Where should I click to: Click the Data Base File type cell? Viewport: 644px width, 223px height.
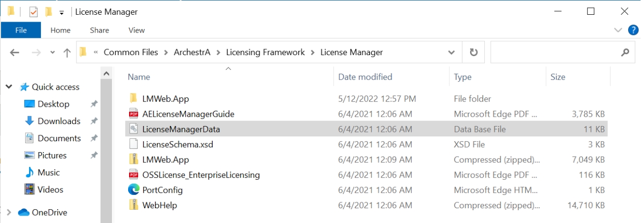tap(480, 129)
